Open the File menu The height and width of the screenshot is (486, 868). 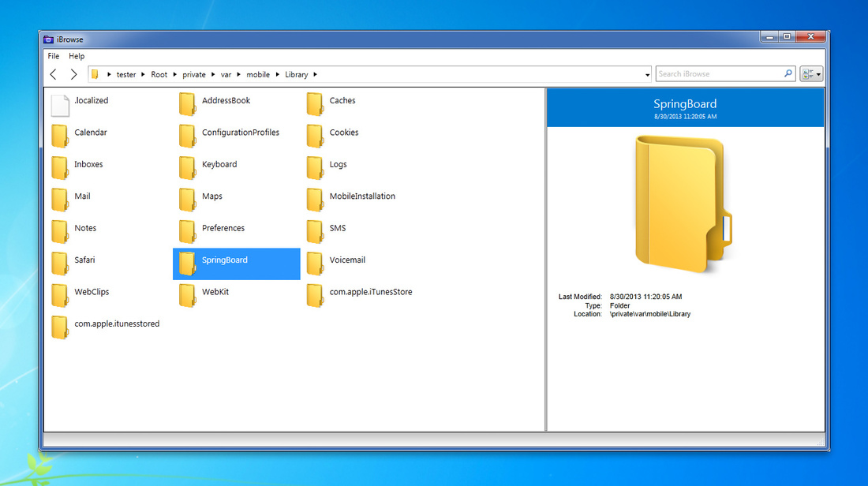pyautogui.click(x=53, y=56)
